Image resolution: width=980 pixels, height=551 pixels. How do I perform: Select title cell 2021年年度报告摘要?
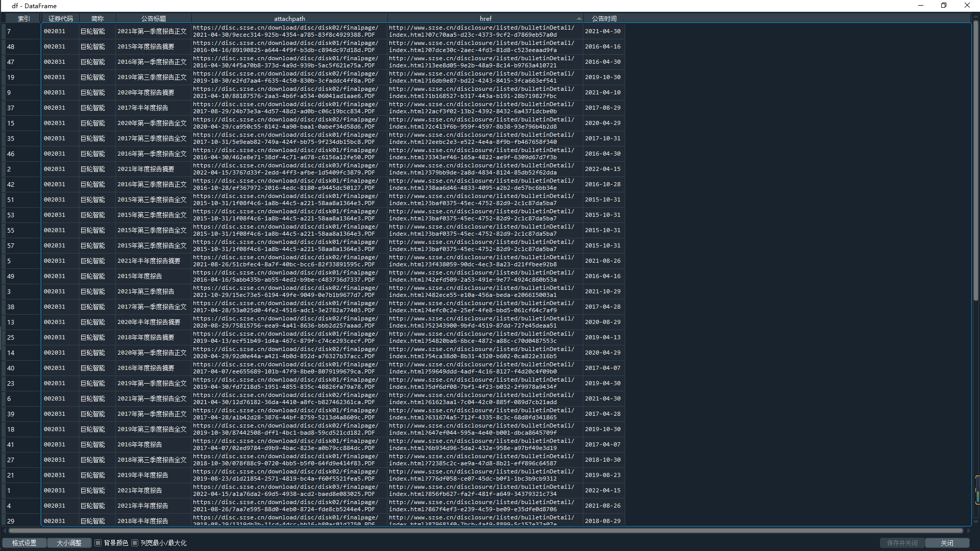point(153,169)
